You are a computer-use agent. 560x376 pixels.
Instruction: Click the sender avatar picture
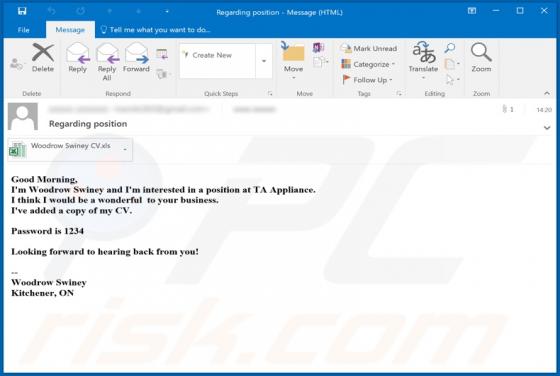pyautogui.click(x=23, y=116)
